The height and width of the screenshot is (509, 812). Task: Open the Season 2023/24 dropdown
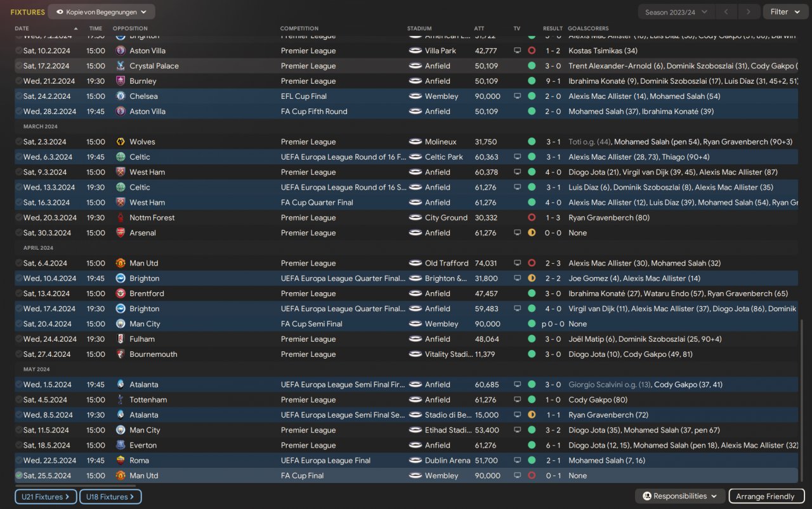point(676,12)
